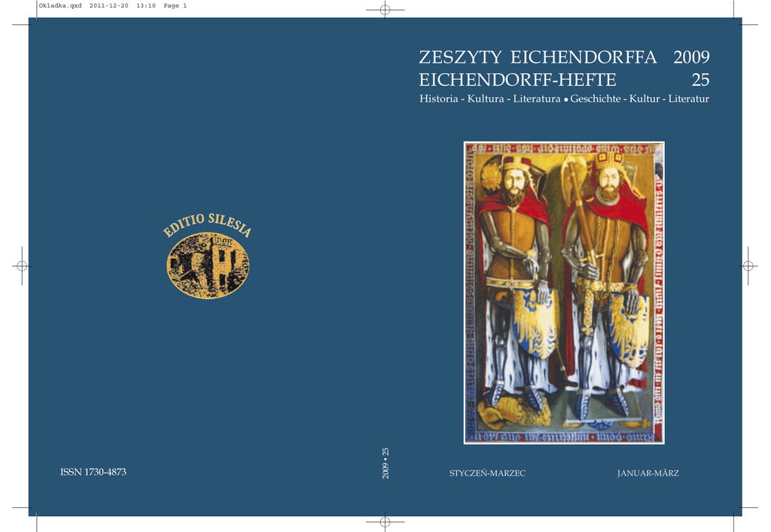Click the Geschichte - Kultur - Literatur subtitle
The image size is (771, 532).
(x=640, y=99)
